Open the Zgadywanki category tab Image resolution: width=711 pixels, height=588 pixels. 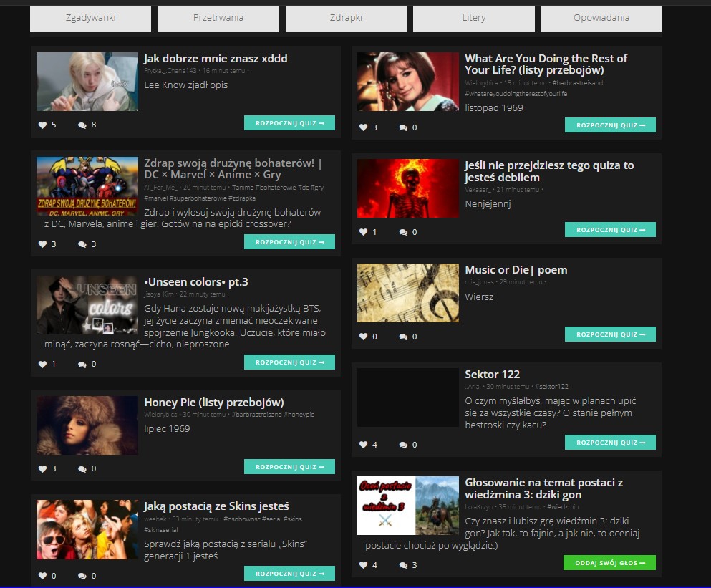(90, 18)
